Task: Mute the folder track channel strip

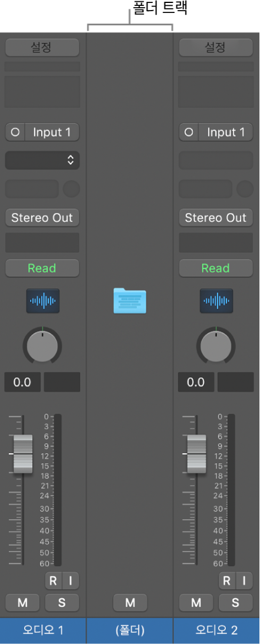Action: click(130, 603)
